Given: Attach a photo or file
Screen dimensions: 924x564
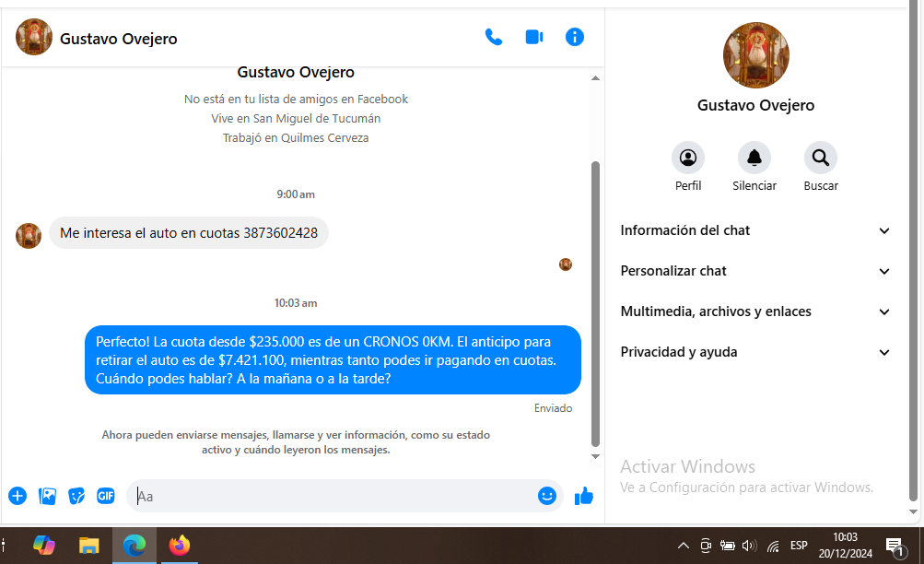Looking at the screenshot, I should click(47, 496).
